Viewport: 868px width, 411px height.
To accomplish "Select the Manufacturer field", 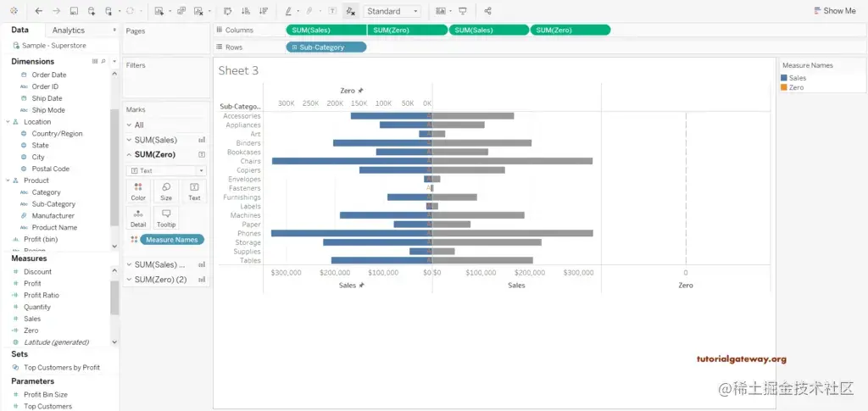I will coord(53,216).
